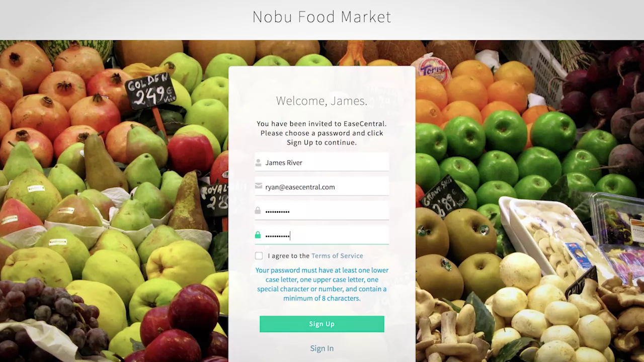Focus the James River name field
The height and width of the screenshot is (362, 644).
tap(322, 162)
